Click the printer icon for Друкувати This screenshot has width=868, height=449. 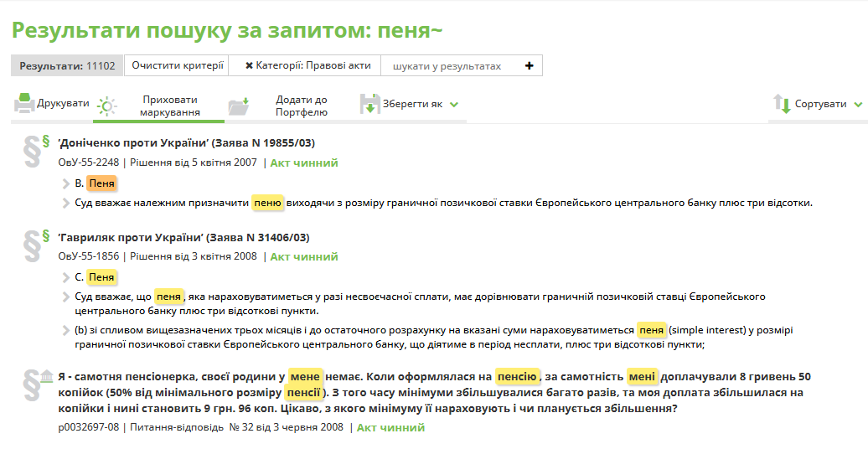23,104
